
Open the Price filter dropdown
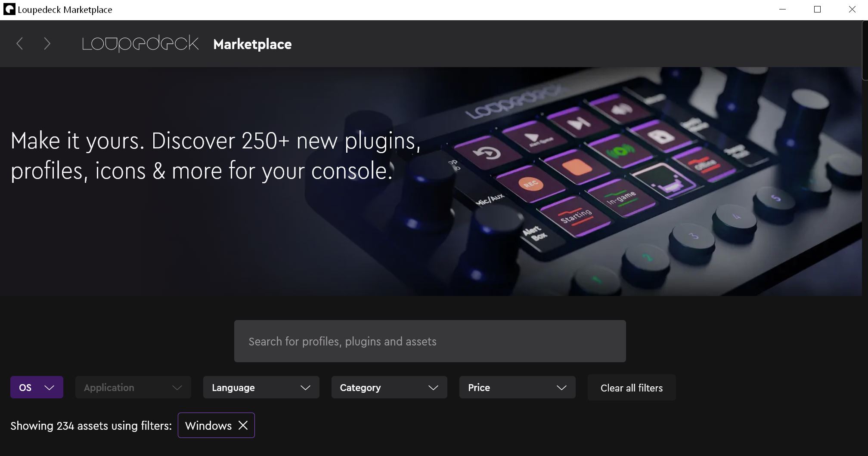[517, 387]
